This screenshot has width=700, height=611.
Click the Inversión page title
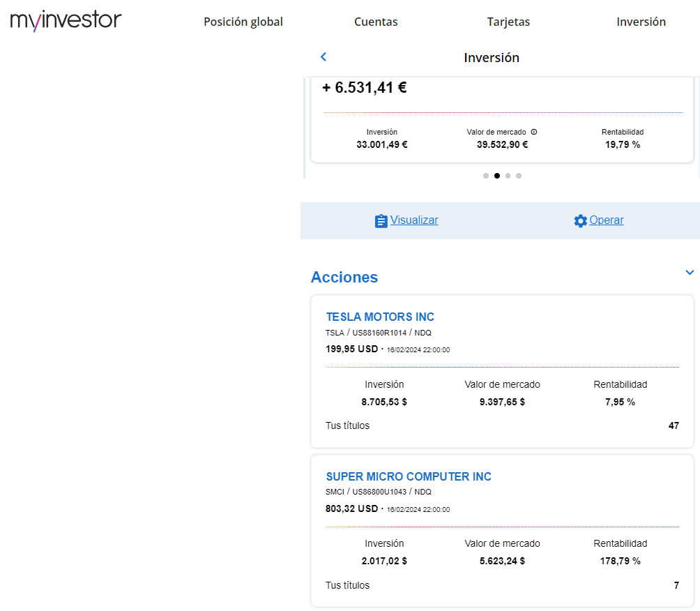point(492,58)
